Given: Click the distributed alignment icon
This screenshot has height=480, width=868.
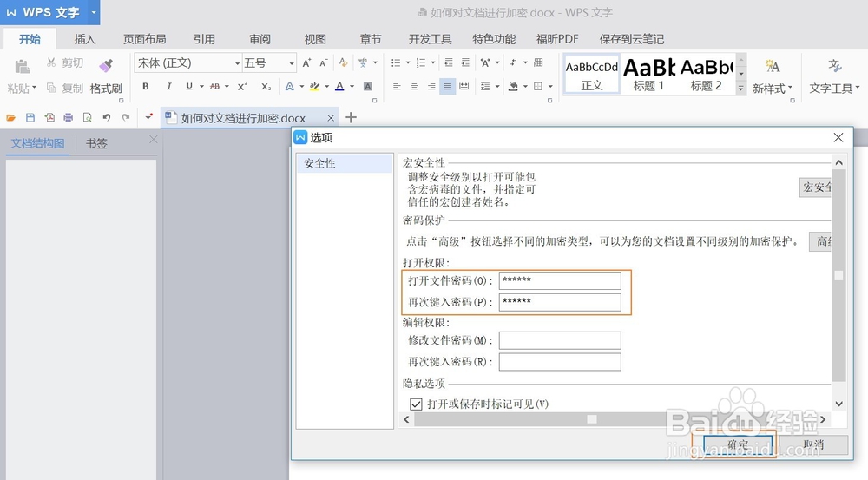Looking at the screenshot, I should click(x=464, y=87).
